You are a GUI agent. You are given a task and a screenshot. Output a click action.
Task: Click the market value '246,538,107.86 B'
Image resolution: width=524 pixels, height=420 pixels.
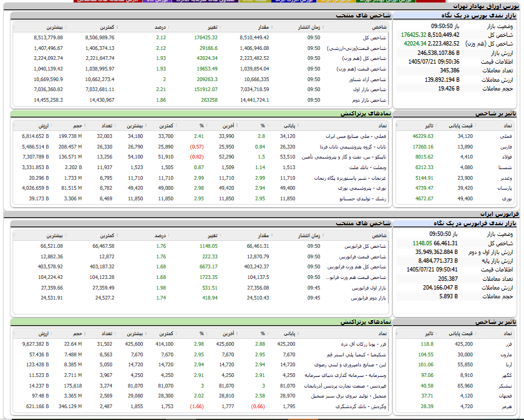(x=439, y=53)
